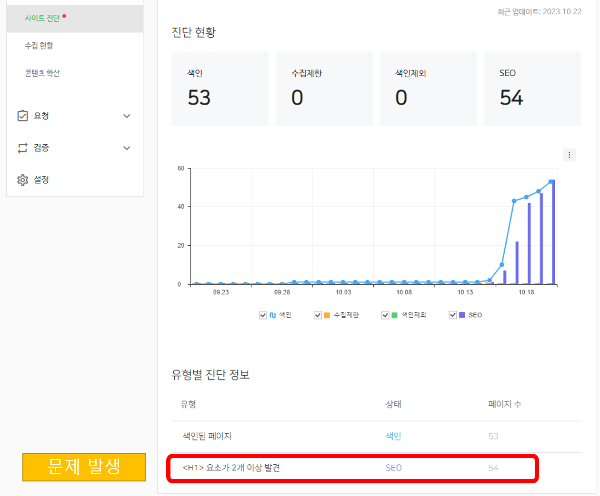This screenshot has height=496, width=600.
Task: Click the 설정 gear icon
Action: [x=23, y=180]
